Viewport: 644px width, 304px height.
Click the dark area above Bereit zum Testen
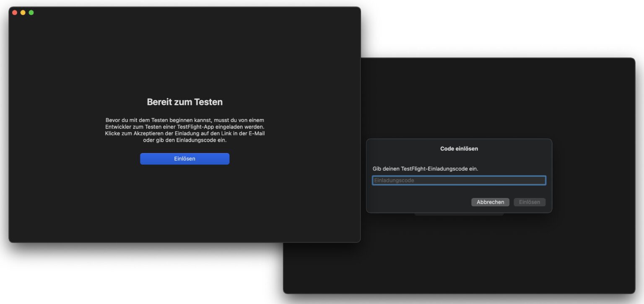[184, 55]
